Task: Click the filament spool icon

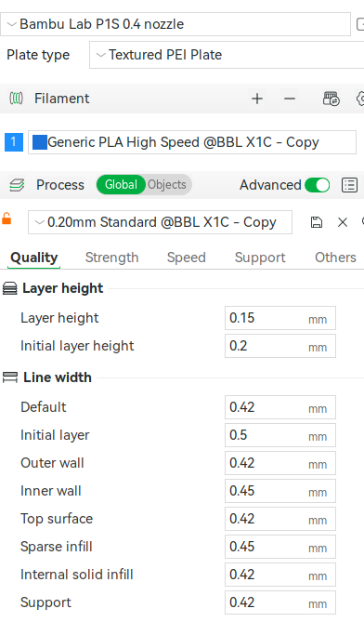Action: (x=16, y=99)
